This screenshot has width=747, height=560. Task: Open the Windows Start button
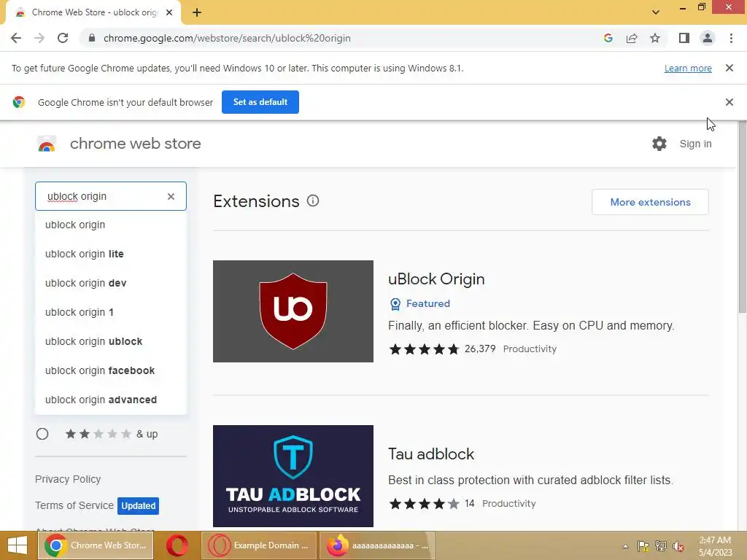coord(18,545)
